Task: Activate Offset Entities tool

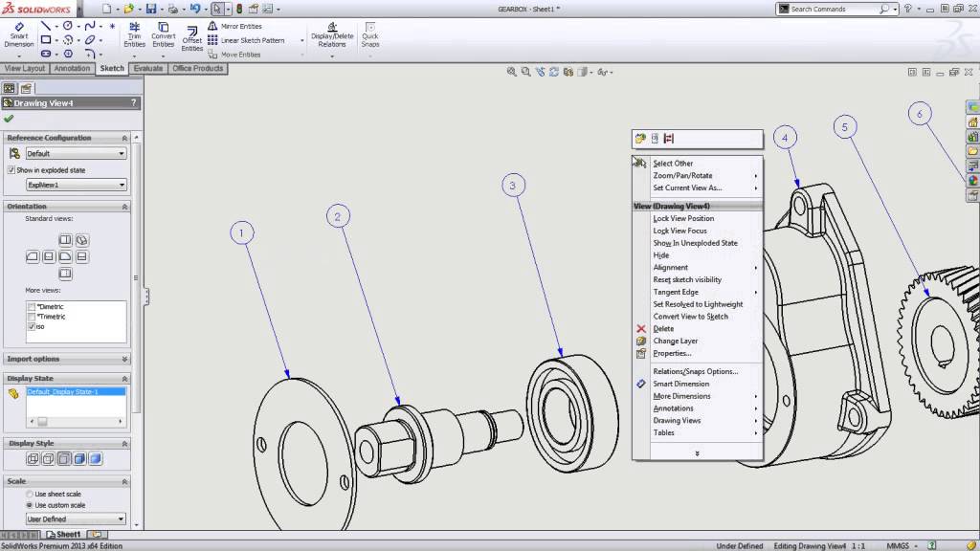Action: click(x=191, y=38)
